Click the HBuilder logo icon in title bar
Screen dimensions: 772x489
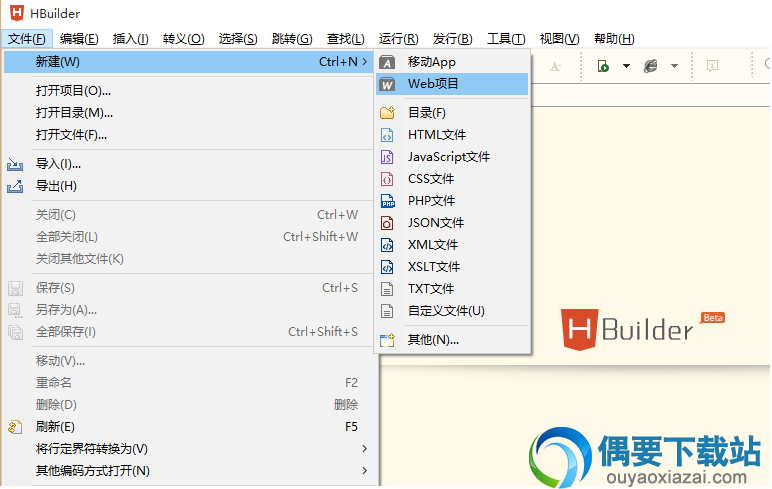17,13
